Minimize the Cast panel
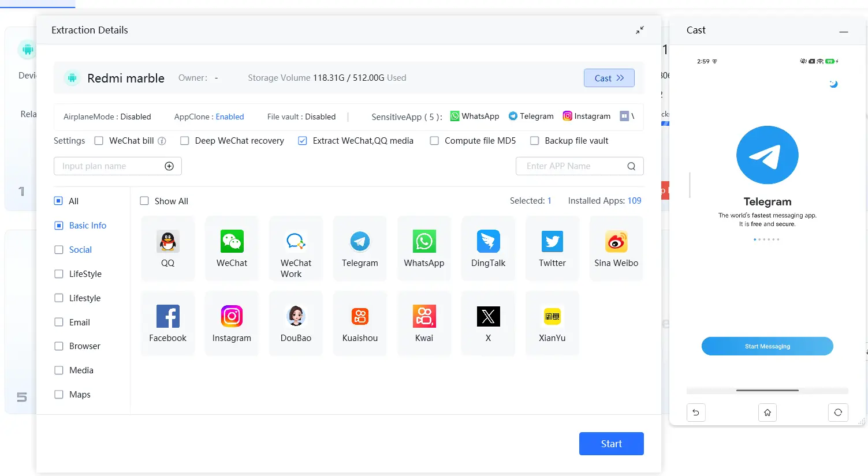 tap(844, 31)
